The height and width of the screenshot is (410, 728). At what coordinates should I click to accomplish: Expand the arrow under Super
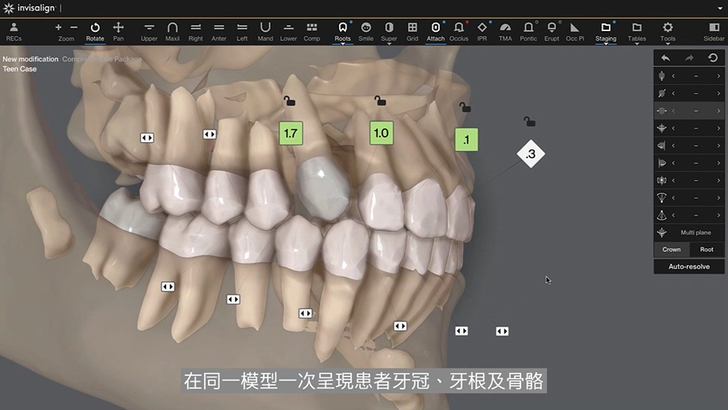tap(389, 44)
